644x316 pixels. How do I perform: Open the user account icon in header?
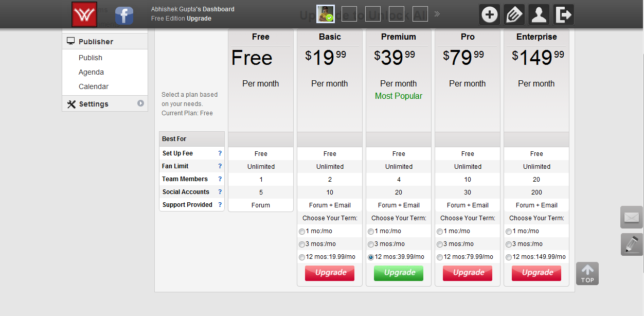point(539,14)
